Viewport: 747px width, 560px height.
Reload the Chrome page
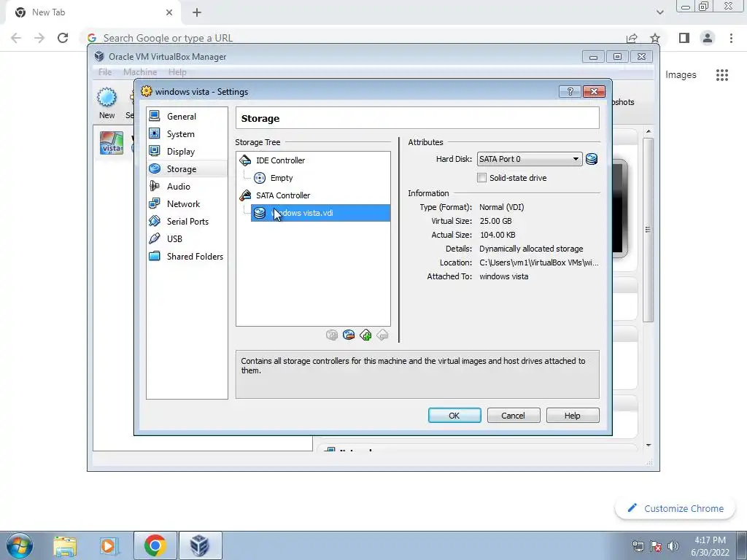click(63, 38)
